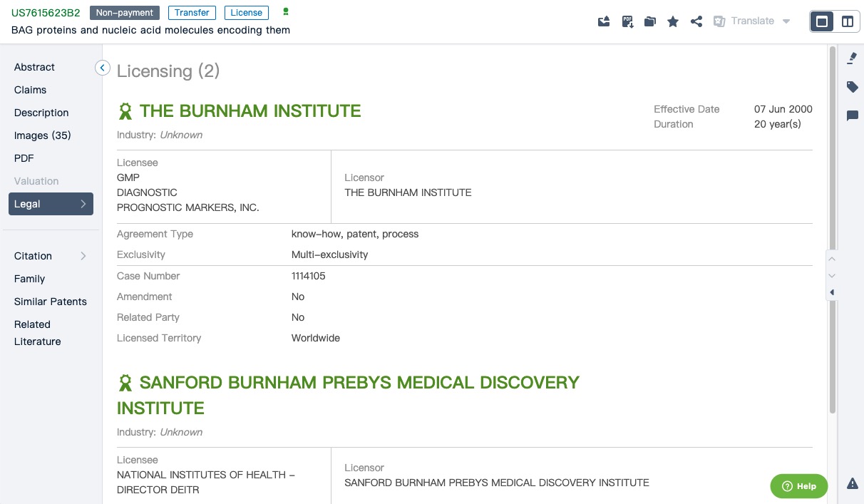Open the comments panel

click(x=852, y=115)
